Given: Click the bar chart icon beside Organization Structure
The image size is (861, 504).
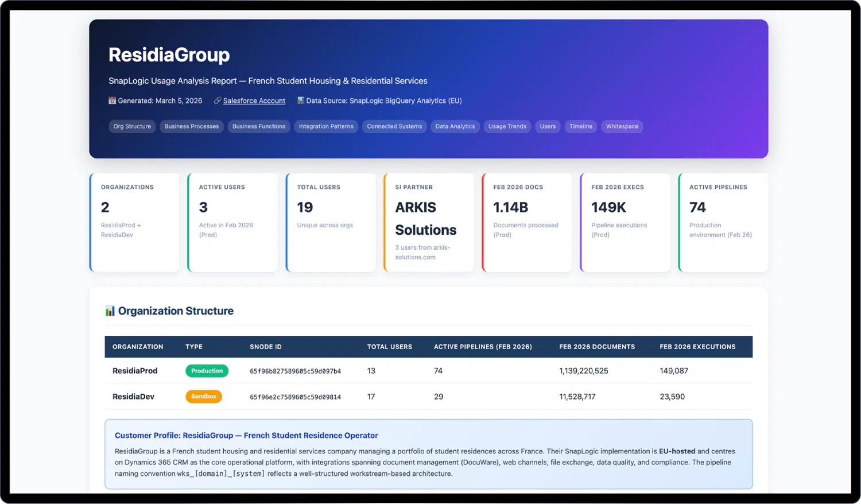Looking at the screenshot, I should point(110,311).
